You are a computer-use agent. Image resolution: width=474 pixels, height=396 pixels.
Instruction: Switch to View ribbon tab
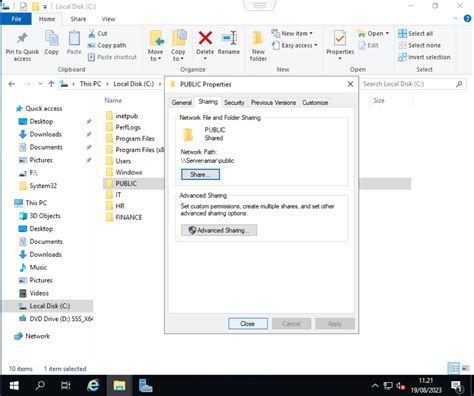click(x=108, y=19)
